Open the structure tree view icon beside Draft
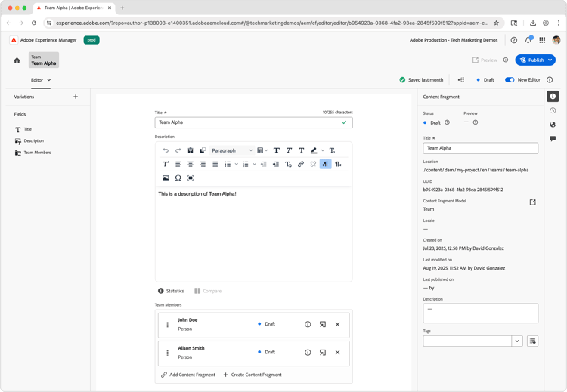Image resolution: width=567 pixels, height=392 pixels. (461, 80)
